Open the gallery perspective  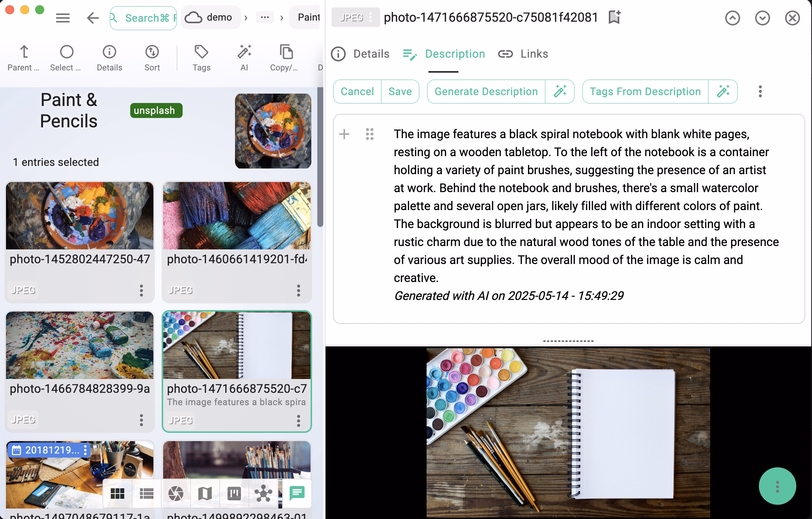176,494
